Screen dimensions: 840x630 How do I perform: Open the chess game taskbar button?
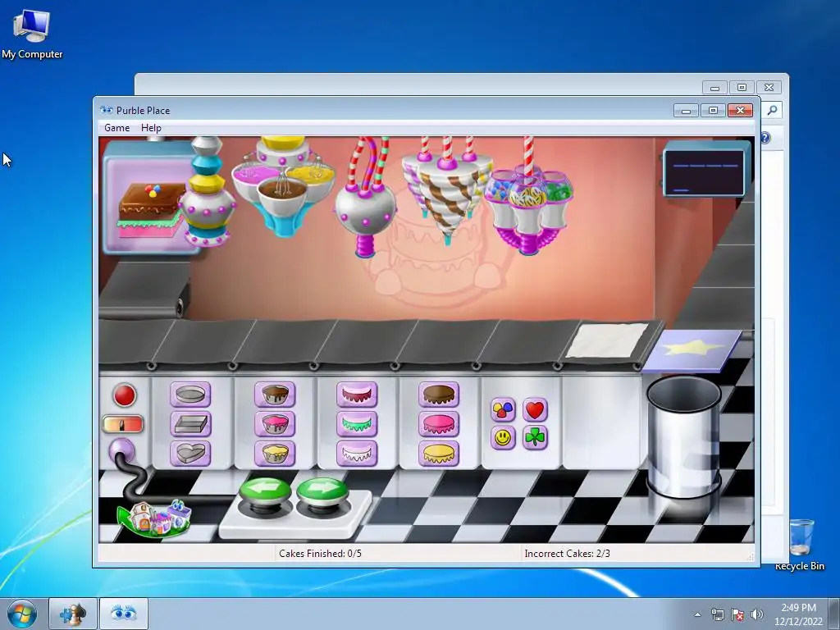coord(73,614)
